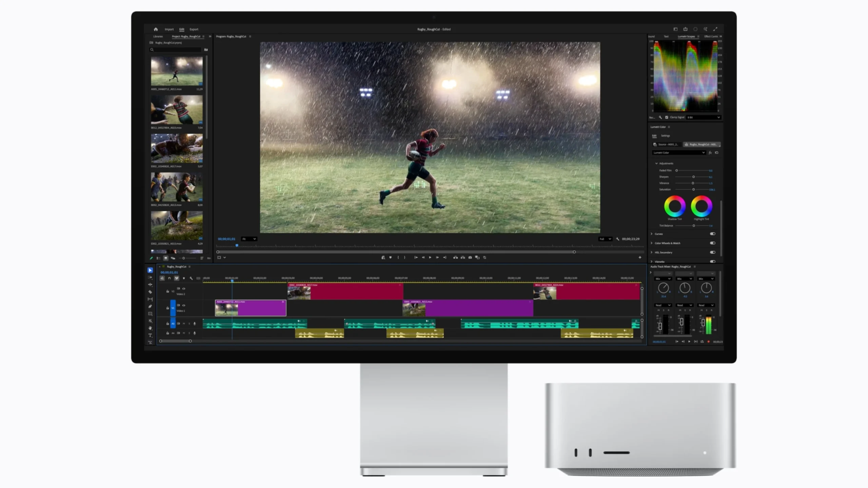Select the Razor tool

tap(150, 292)
